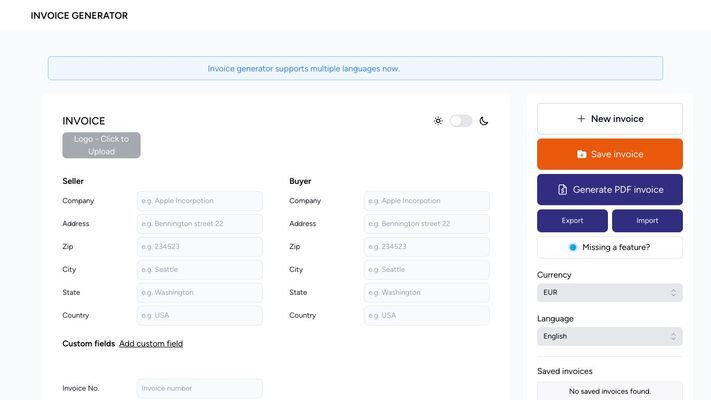
Task: Click the Invoice Generator site title
Action: click(x=79, y=15)
